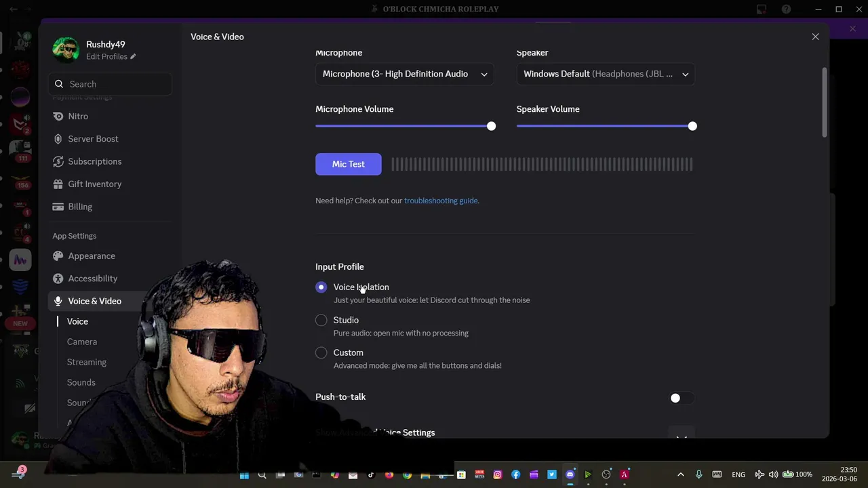The width and height of the screenshot is (868, 488).
Task: Show hidden tray icons chevron
Action: pos(681,474)
